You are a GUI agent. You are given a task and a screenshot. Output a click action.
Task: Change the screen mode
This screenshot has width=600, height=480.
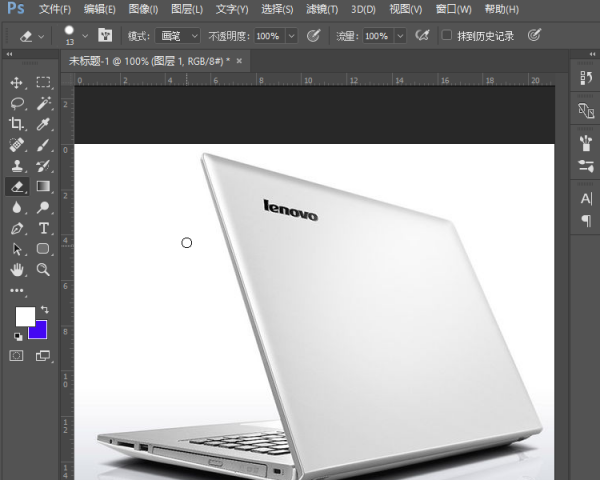[43, 356]
